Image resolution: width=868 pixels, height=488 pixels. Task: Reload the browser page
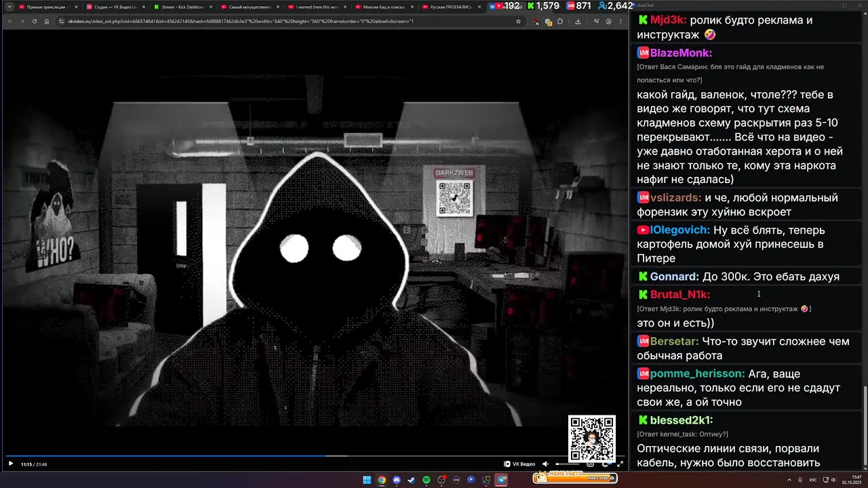click(34, 21)
